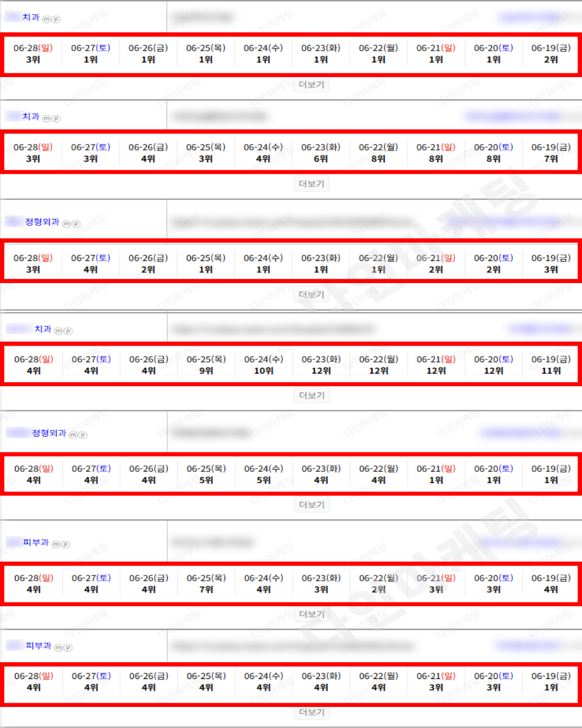Open the first 정형외과 keyword link
582x728 pixels.
(x=42, y=222)
